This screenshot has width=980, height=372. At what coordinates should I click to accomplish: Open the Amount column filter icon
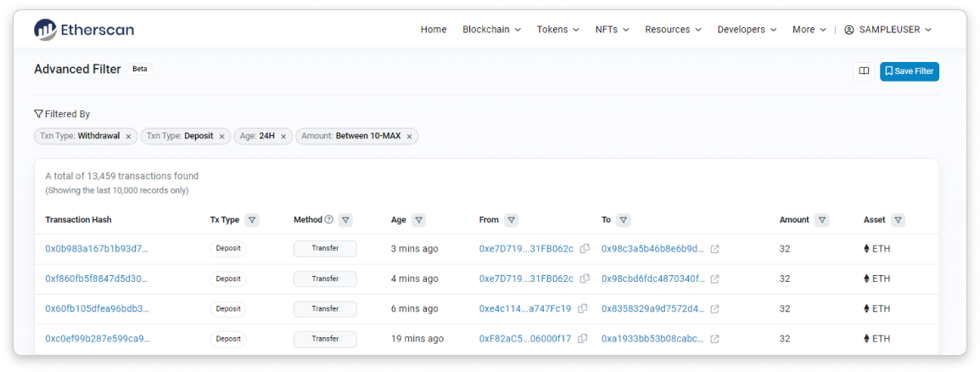click(x=821, y=220)
